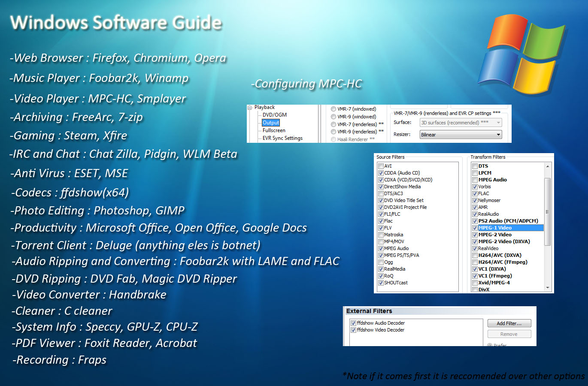Toggle DVD2AVI Project File checkbox
The image size is (588, 386).
pos(381,208)
